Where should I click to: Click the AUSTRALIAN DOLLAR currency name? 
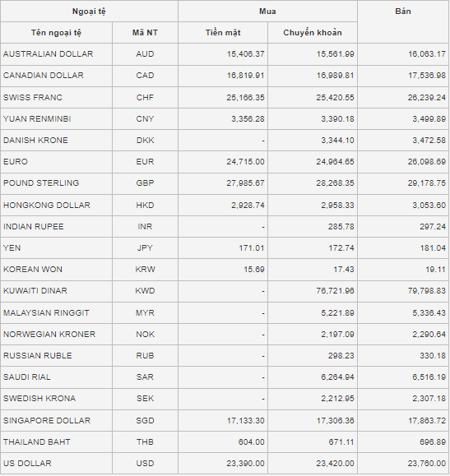pos(48,54)
